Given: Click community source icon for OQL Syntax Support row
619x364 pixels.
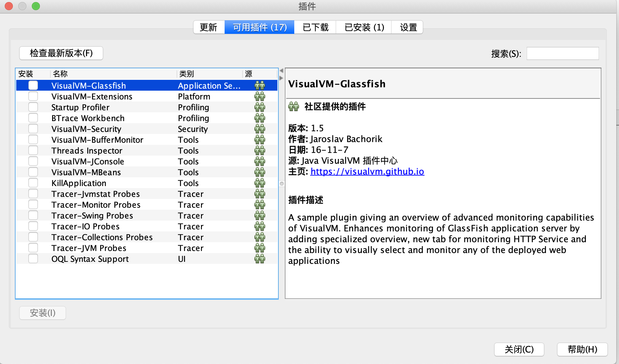Looking at the screenshot, I should [260, 259].
